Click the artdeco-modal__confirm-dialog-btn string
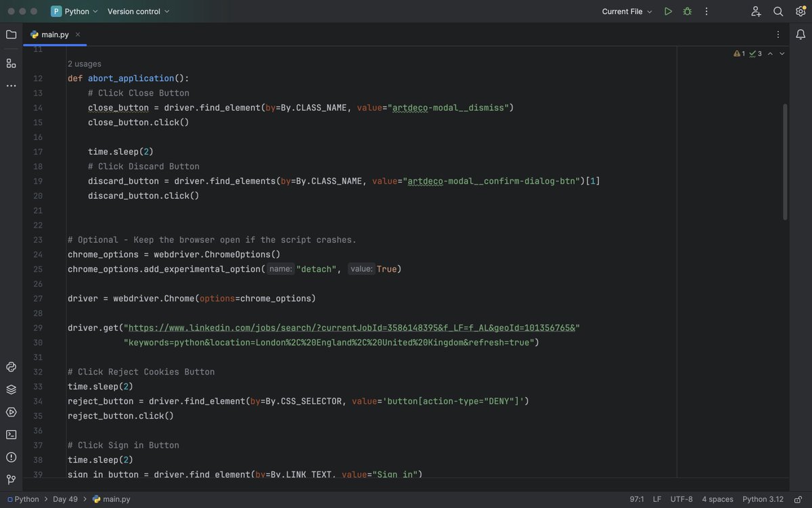 pyautogui.click(x=494, y=181)
